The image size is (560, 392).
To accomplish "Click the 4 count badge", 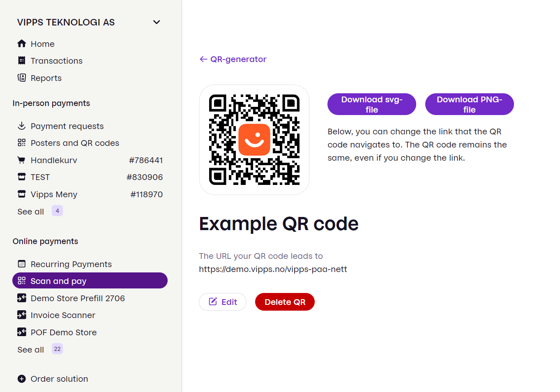I will point(57,211).
